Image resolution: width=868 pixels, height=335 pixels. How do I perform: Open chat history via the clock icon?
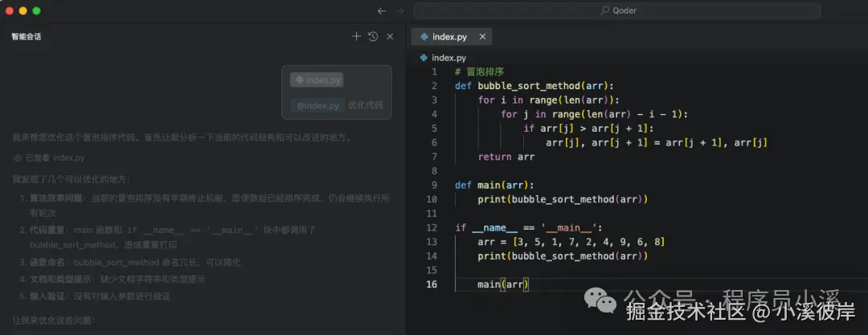[x=373, y=36]
